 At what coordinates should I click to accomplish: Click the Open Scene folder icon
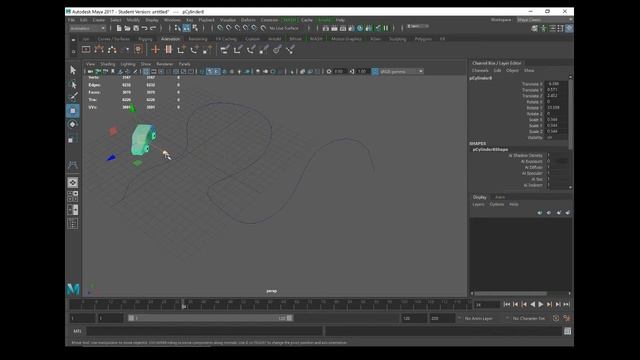(x=127, y=28)
